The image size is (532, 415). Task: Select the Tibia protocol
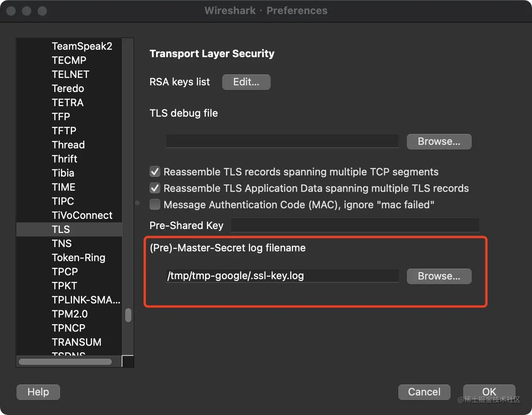[x=69, y=173]
